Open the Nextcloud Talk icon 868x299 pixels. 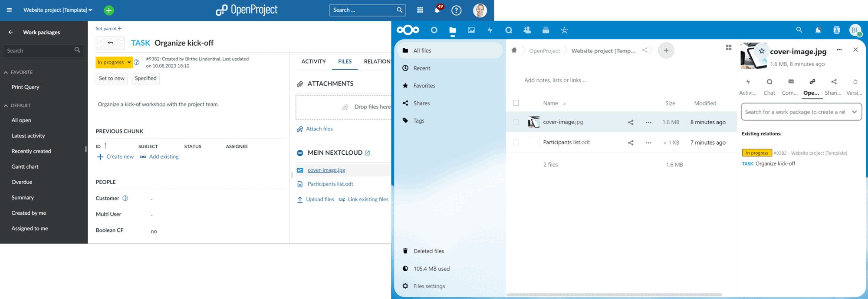click(509, 30)
